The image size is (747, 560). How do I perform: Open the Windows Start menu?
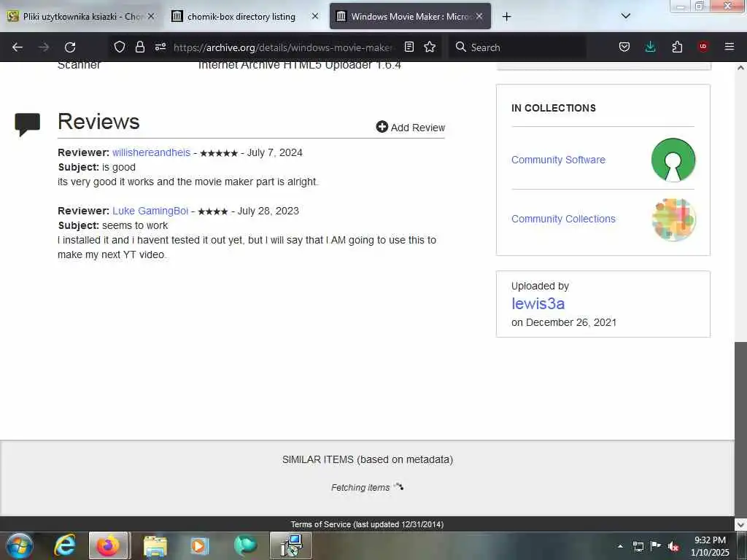coord(20,545)
